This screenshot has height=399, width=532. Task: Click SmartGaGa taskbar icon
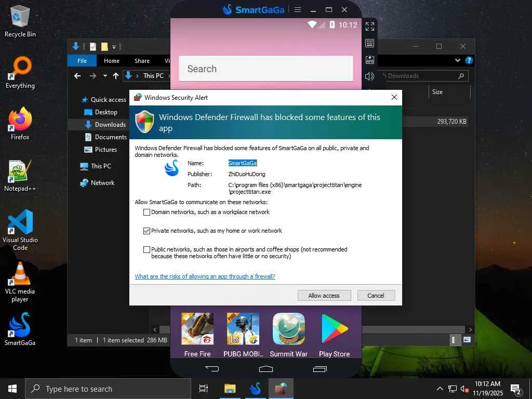(x=255, y=389)
